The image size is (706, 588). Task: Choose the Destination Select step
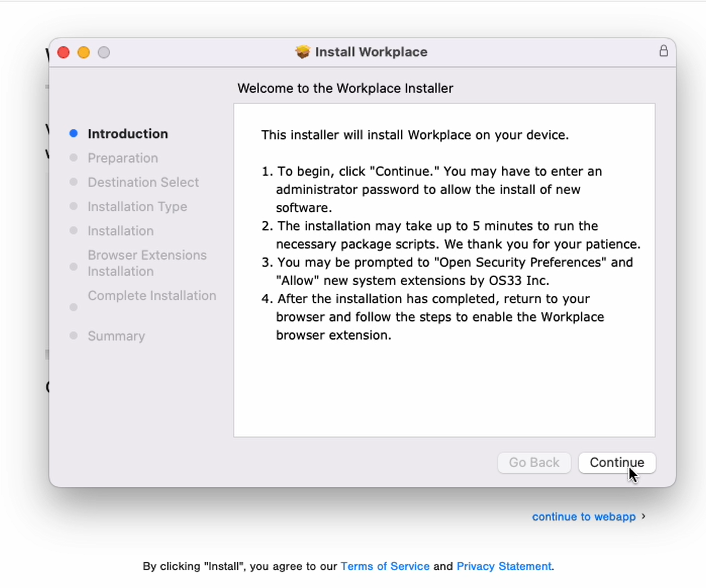[x=143, y=183]
